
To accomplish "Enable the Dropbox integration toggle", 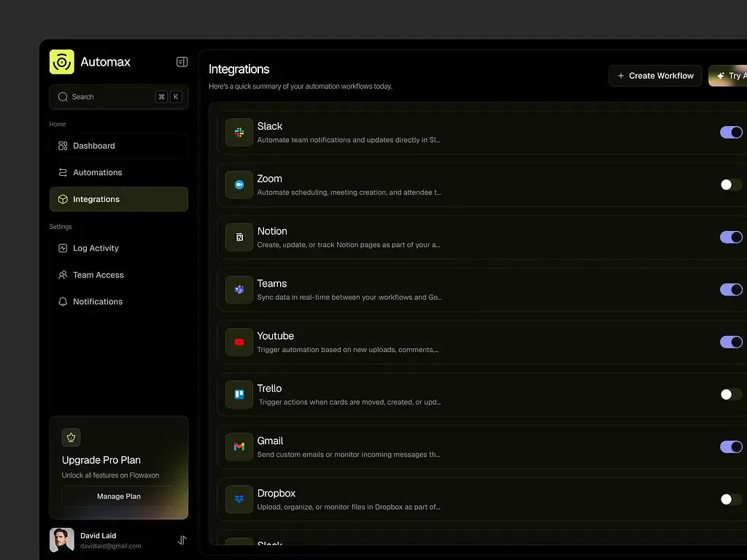I will (x=731, y=499).
